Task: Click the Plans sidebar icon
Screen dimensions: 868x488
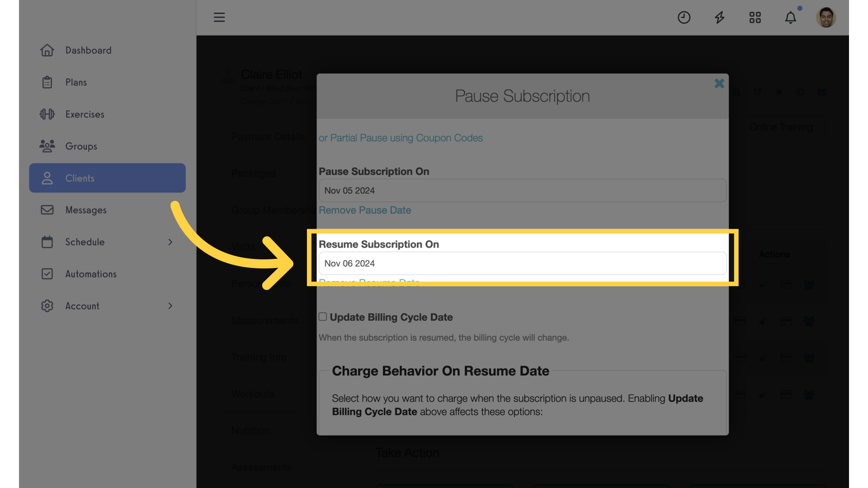Action: (47, 83)
